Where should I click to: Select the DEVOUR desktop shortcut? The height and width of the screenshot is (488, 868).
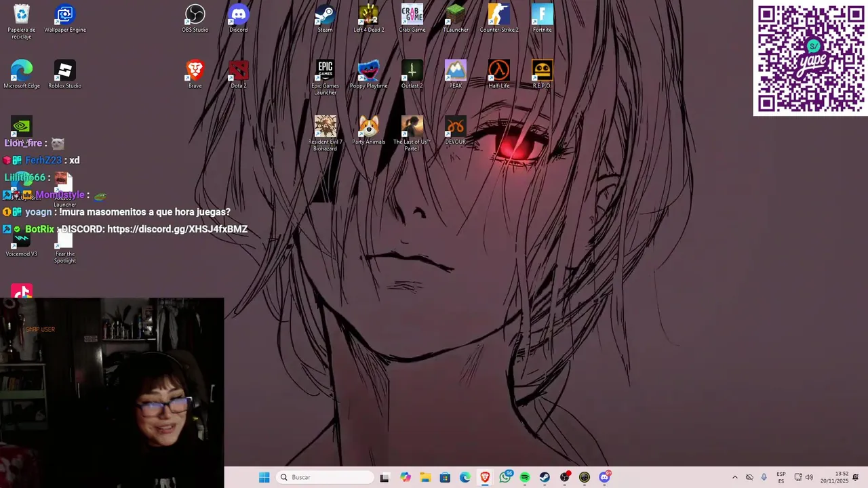pyautogui.click(x=456, y=130)
